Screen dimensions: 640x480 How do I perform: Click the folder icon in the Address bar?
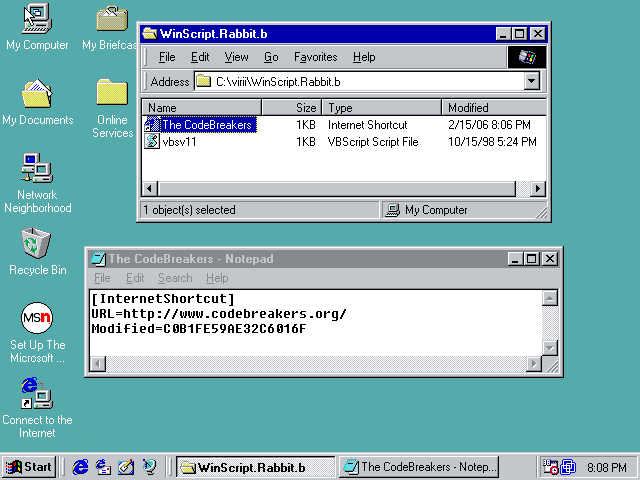click(x=203, y=82)
